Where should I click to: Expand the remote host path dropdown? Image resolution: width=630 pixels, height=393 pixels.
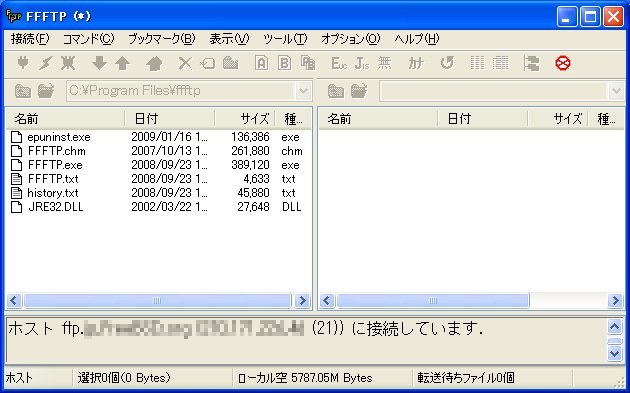coord(616,91)
